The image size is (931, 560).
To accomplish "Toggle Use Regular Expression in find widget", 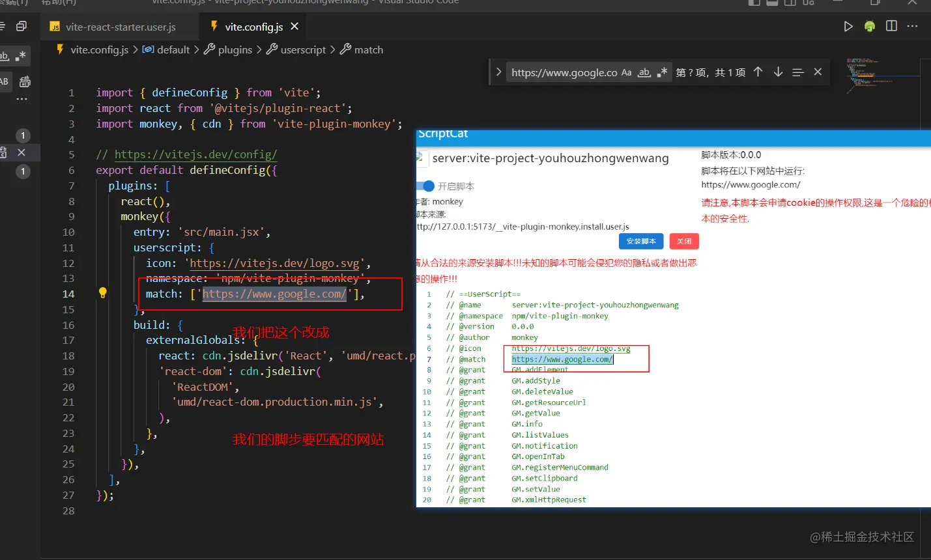I will [x=662, y=72].
